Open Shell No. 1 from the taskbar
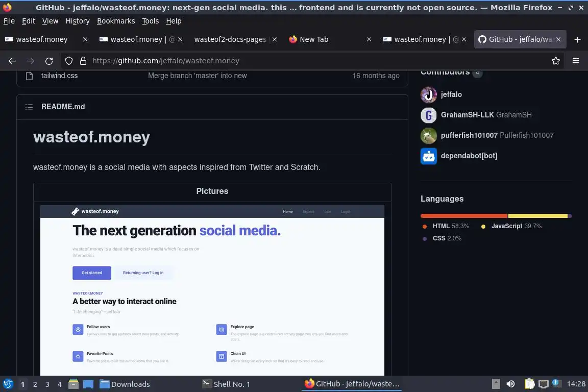 pyautogui.click(x=226, y=384)
